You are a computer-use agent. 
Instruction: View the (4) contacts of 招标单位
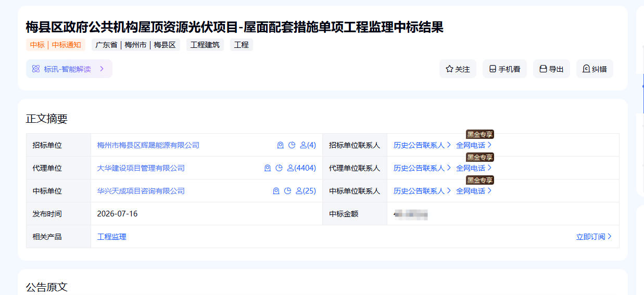pos(308,145)
